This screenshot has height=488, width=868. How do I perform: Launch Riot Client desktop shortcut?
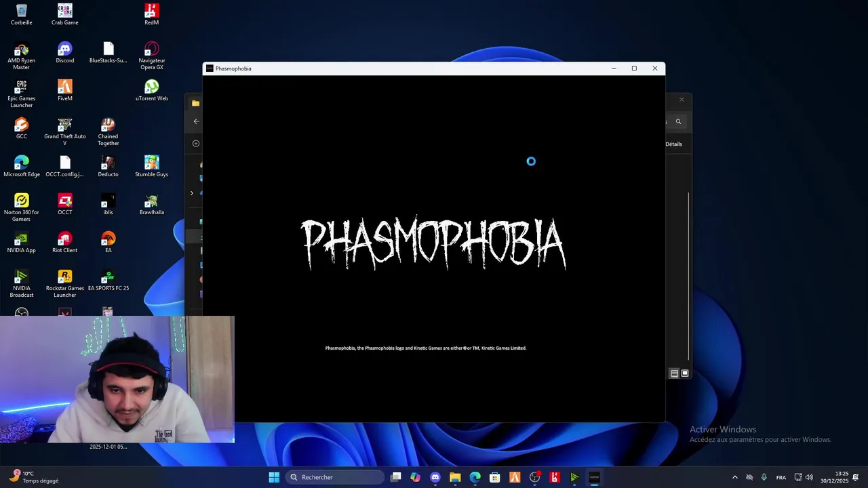[x=64, y=242]
